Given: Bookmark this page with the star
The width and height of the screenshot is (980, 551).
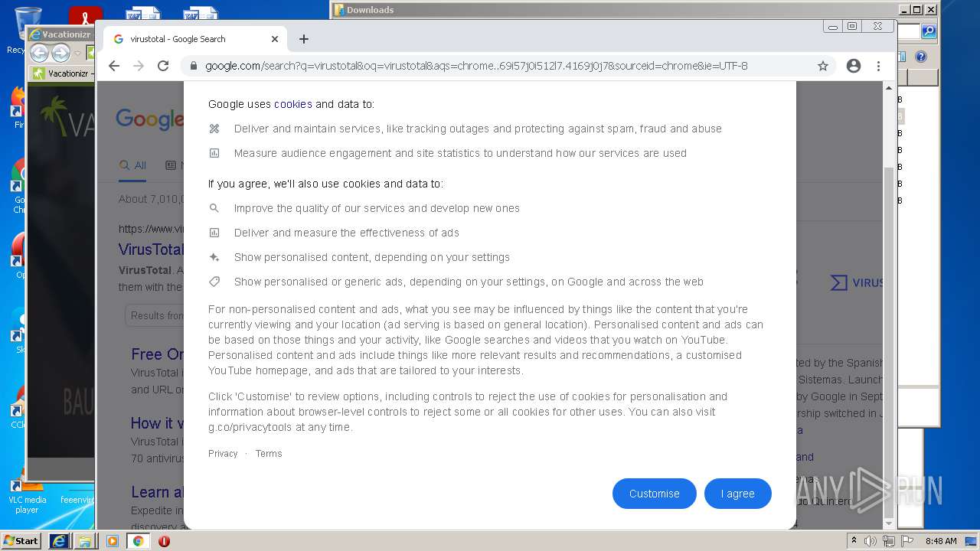Looking at the screenshot, I should pos(823,66).
